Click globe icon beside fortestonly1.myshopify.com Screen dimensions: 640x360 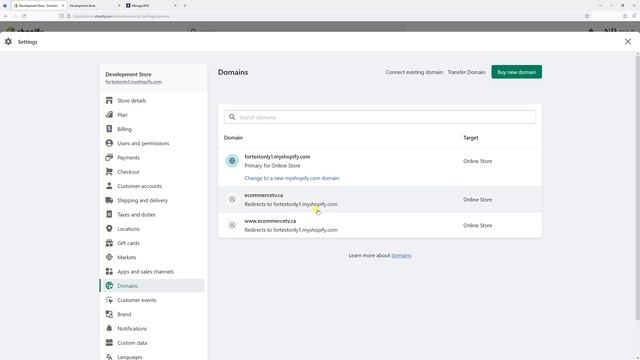click(x=232, y=161)
